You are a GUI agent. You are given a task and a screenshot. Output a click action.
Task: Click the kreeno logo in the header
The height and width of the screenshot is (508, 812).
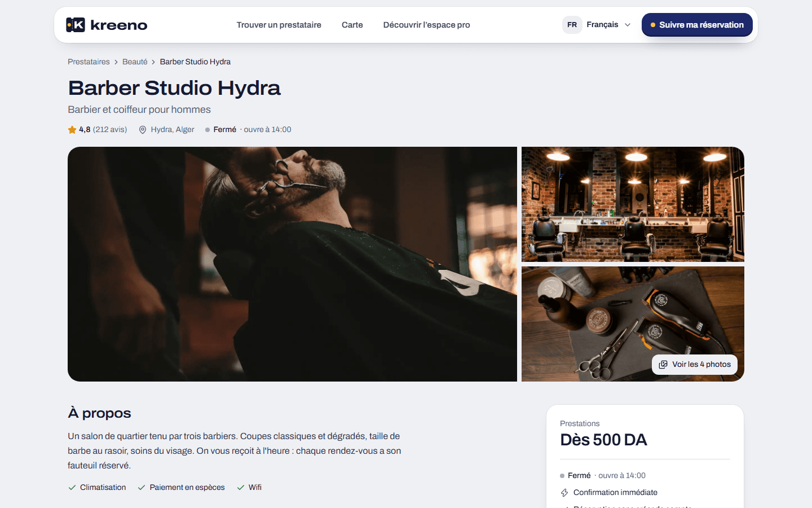[x=107, y=25]
